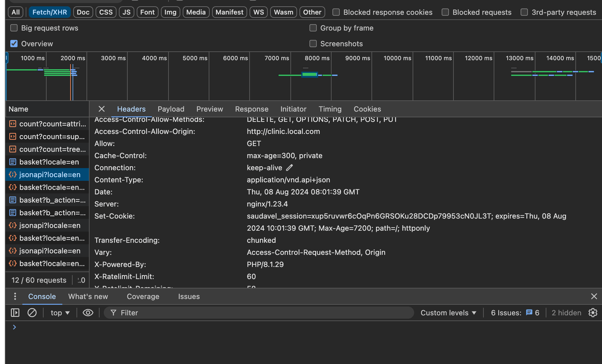The height and width of the screenshot is (364, 602).
Task: Check Blocked response cookies
Action: pos(336,12)
